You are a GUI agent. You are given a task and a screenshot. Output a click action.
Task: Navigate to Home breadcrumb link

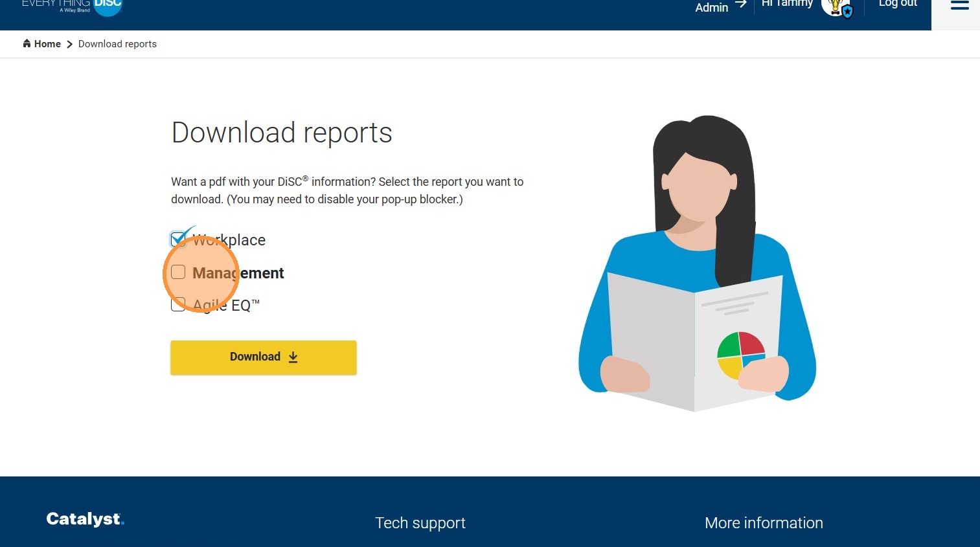coord(47,44)
